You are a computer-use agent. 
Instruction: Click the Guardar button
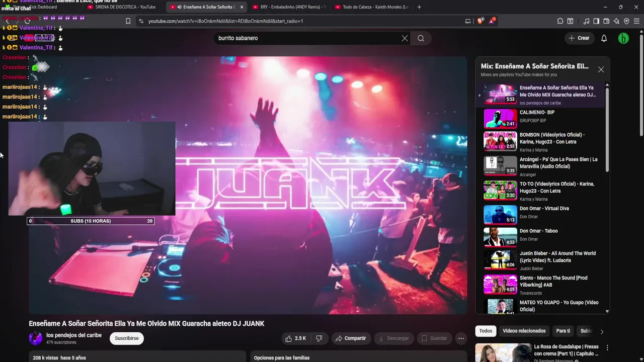point(434,338)
